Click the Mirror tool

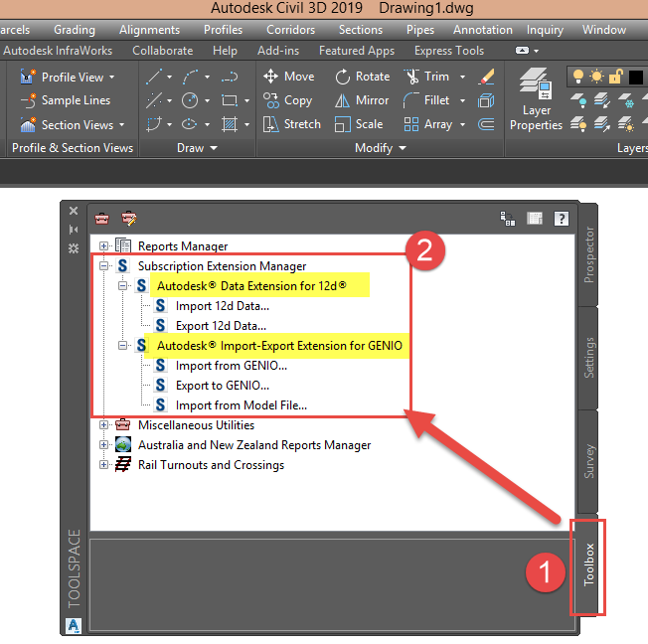coord(362,100)
